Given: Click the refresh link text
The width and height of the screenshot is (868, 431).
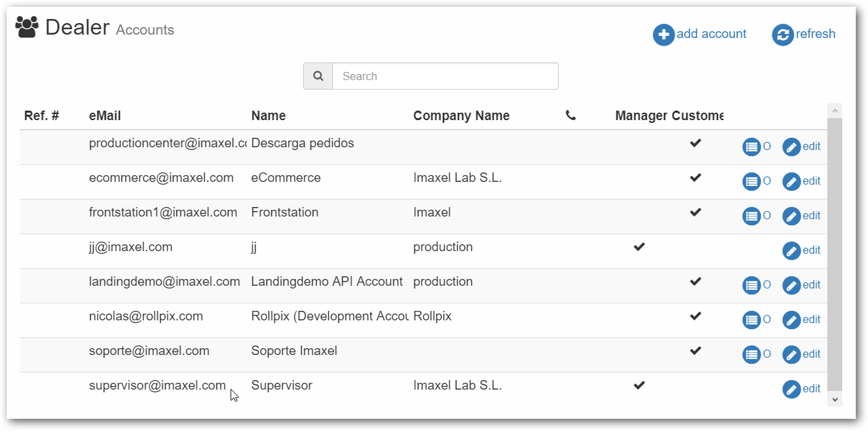Looking at the screenshot, I should click(x=816, y=34).
